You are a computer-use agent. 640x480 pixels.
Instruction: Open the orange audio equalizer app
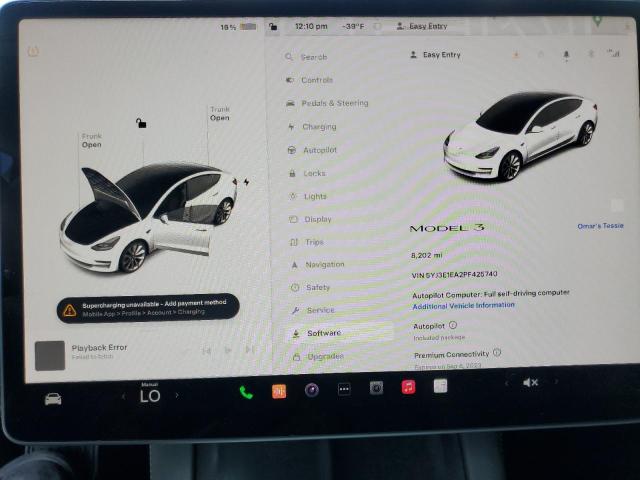pos(279,391)
